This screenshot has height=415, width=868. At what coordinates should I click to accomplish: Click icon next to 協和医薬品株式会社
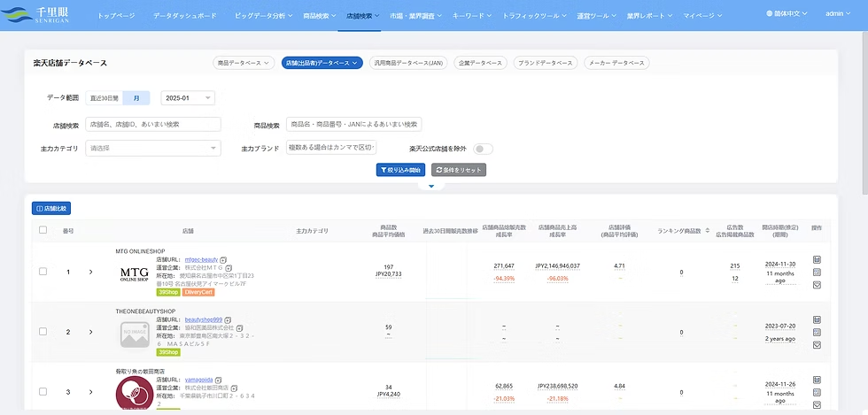click(x=238, y=328)
